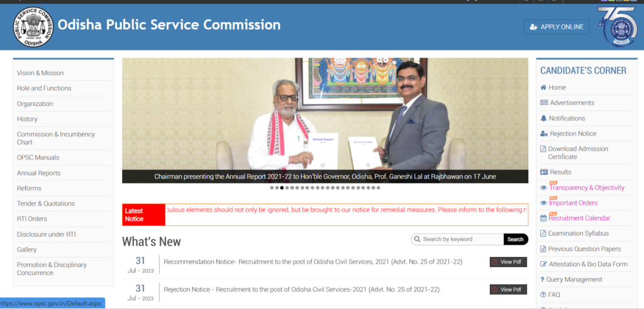
Task: Click the Odisha PSC emblem logo
Action: coord(33,26)
